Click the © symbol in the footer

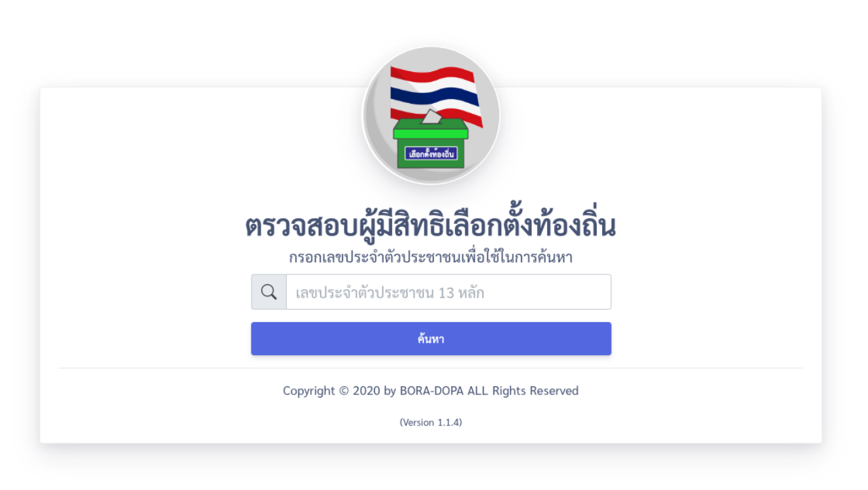coord(344,391)
